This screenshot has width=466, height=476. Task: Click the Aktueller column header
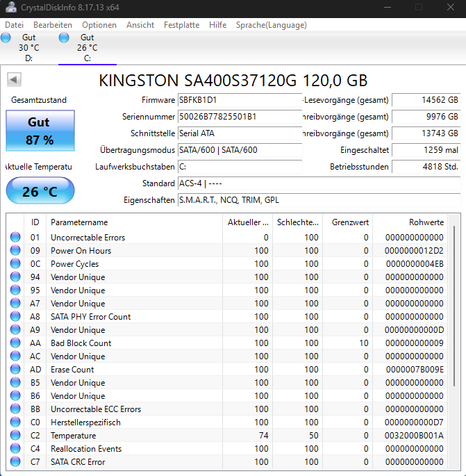tap(247, 222)
